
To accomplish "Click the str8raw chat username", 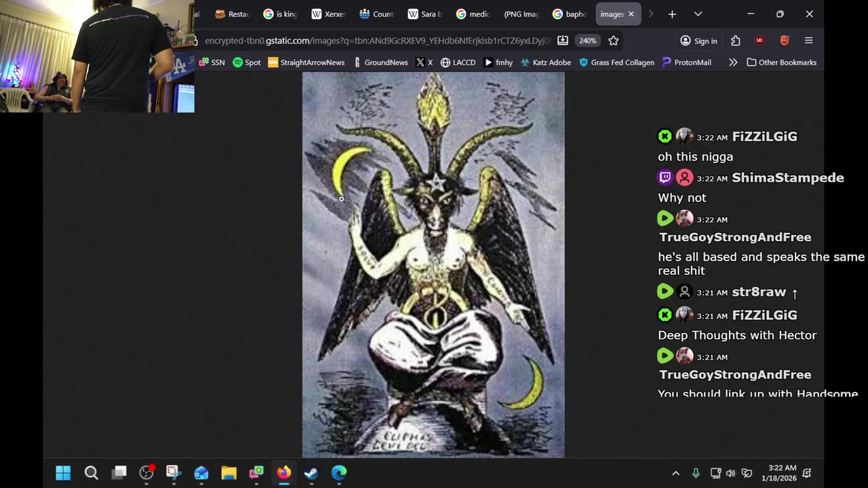I will click(x=759, y=292).
